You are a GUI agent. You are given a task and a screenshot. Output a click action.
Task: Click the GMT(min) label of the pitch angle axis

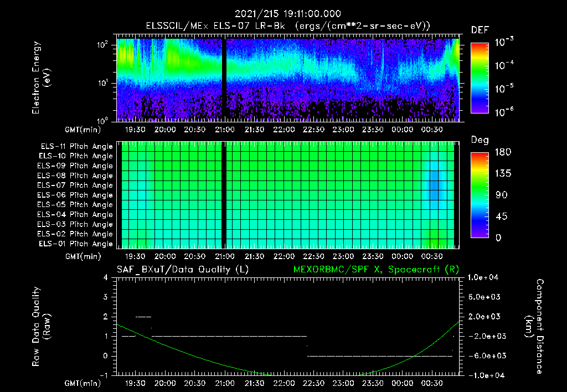(83, 257)
